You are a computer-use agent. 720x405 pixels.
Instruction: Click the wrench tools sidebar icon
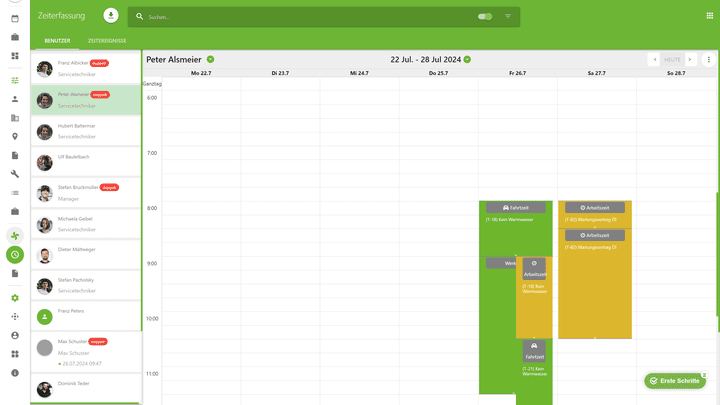click(x=15, y=174)
